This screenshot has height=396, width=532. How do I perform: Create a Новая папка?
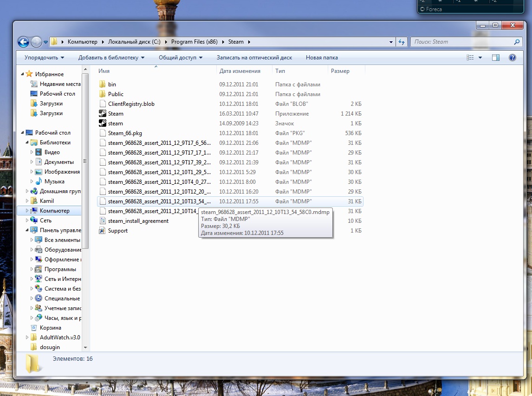pyautogui.click(x=322, y=58)
